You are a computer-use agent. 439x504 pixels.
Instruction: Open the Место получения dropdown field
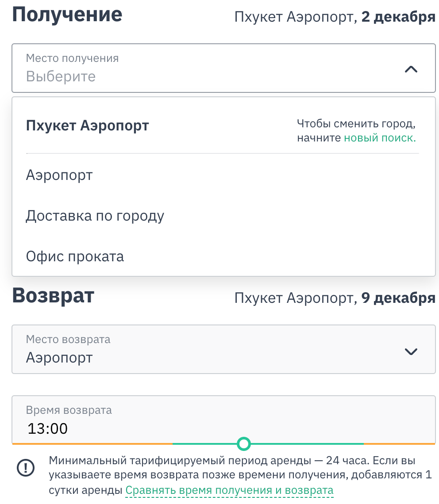pyautogui.click(x=223, y=68)
